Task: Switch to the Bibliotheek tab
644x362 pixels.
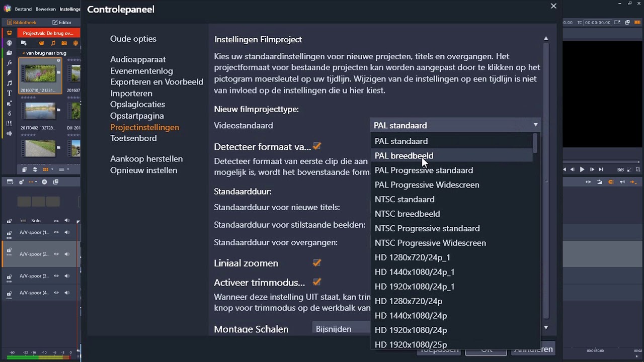Action: 22,22
